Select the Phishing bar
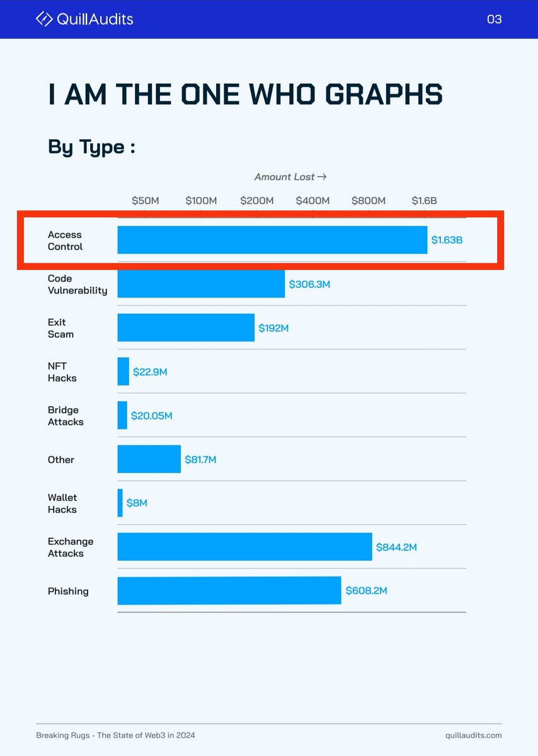This screenshot has height=756, width=538. tap(229, 590)
